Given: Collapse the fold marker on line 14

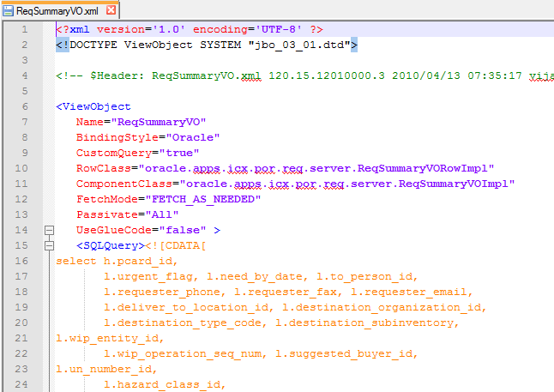Looking at the screenshot, I should pyautogui.click(x=48, y=230).
